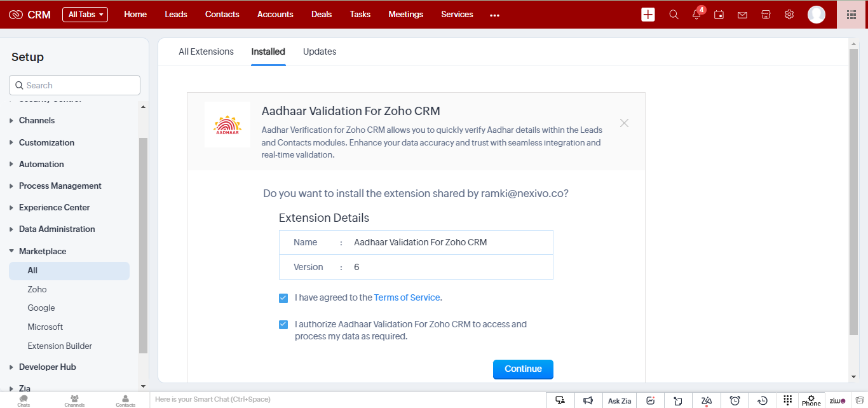Select Microsoft under Marketplace

point(45,327)
